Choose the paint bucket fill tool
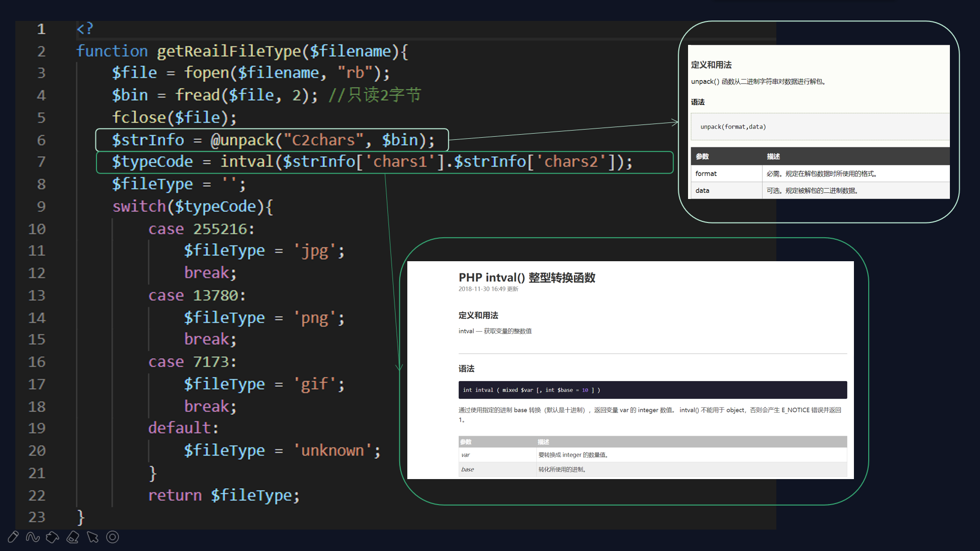980x551 pixels. (x=53, y=537)
